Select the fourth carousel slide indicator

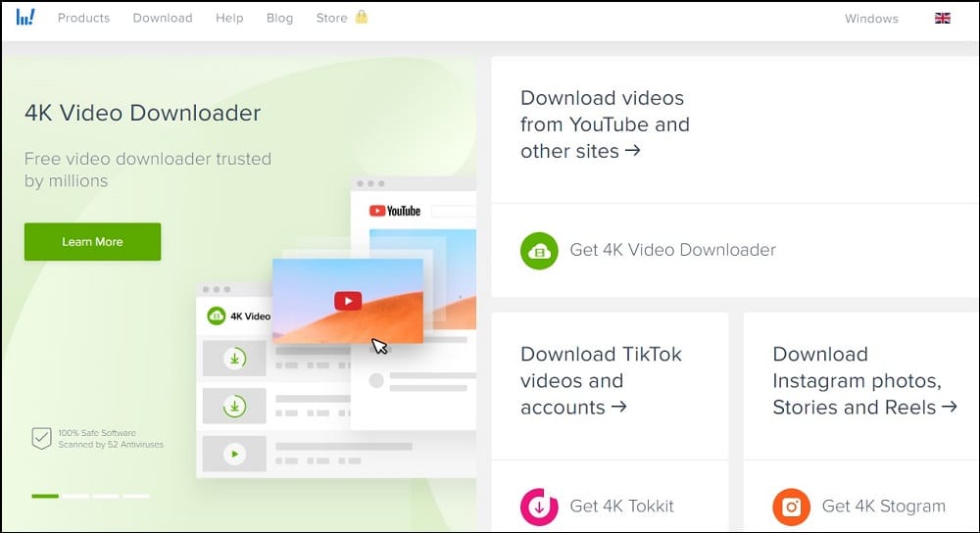tap(136, 496)
